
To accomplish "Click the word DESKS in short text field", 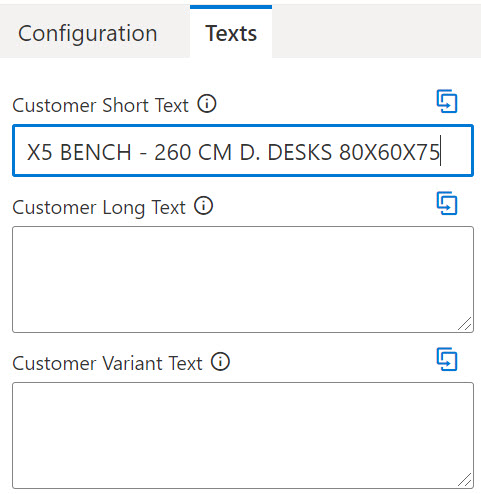I will (x=300, y=152).
